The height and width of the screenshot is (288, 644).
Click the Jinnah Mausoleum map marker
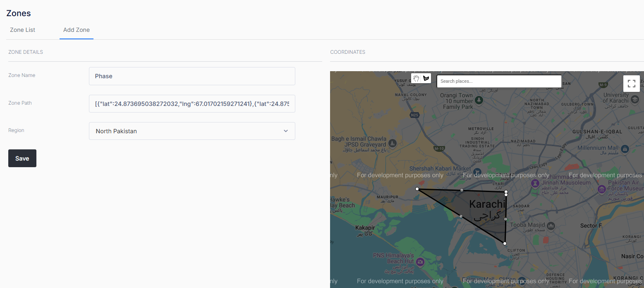coord(535,182)
